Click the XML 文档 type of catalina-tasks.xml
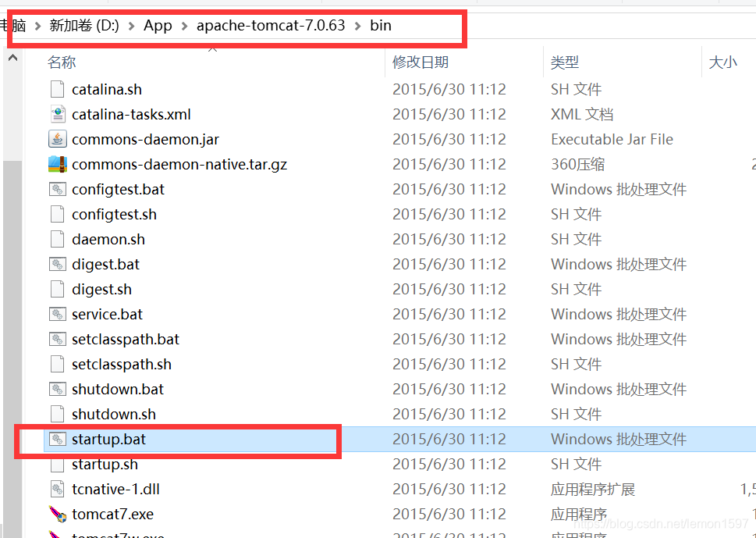Viewport: 756px width, 538px height. coord(582,114)
